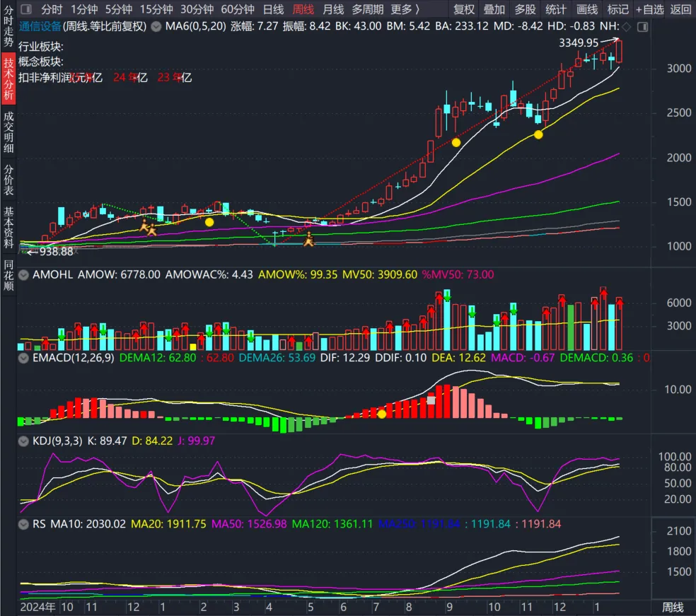
Task: Click the 标记 mark button
Action: pos(618,9)
